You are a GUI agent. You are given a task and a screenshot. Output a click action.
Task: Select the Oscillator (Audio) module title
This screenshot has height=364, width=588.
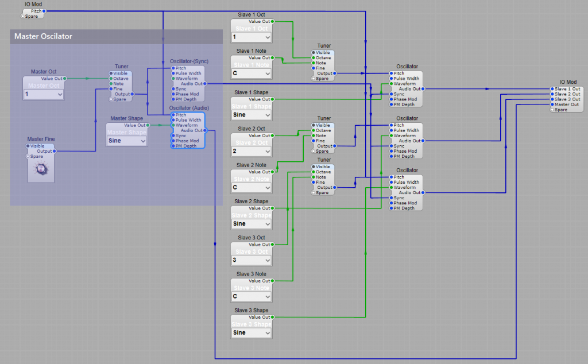click(x=188, y=108)
